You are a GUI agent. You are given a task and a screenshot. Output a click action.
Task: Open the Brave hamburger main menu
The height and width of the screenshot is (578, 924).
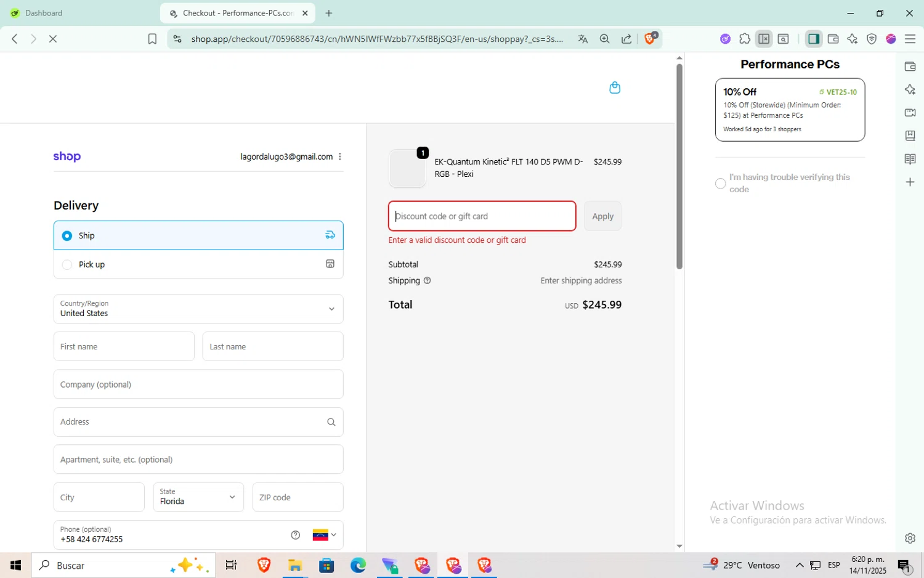pyautogui.click(x=910, y=39)
